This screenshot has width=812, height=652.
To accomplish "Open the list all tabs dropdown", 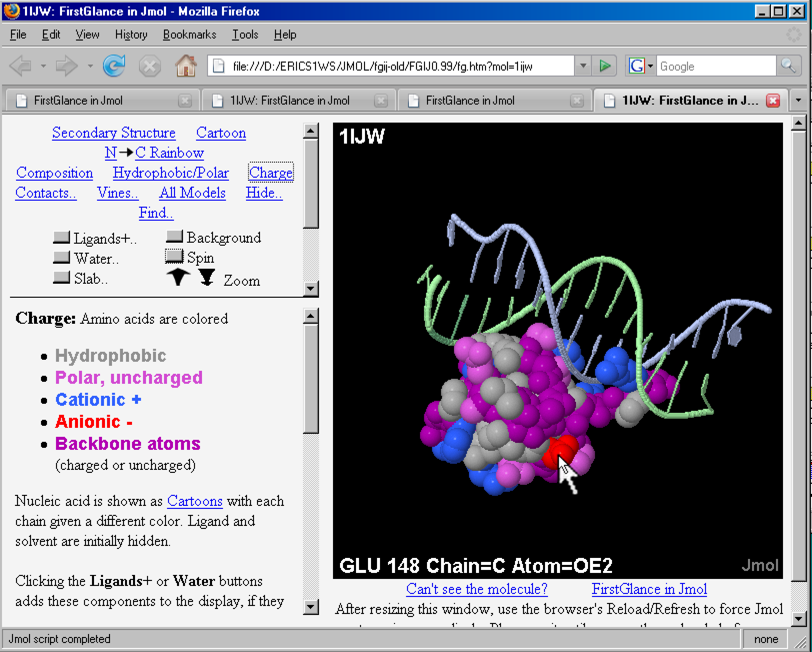I will point(798,100).
